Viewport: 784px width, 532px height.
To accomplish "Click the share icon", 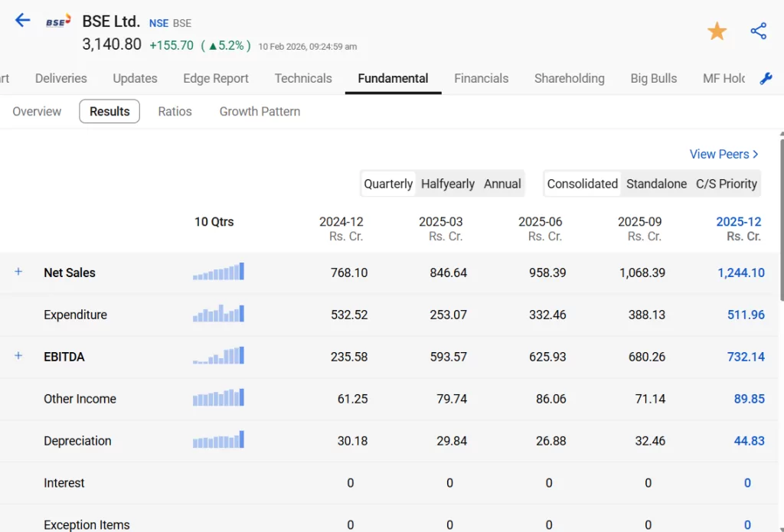I will (758, 31).
